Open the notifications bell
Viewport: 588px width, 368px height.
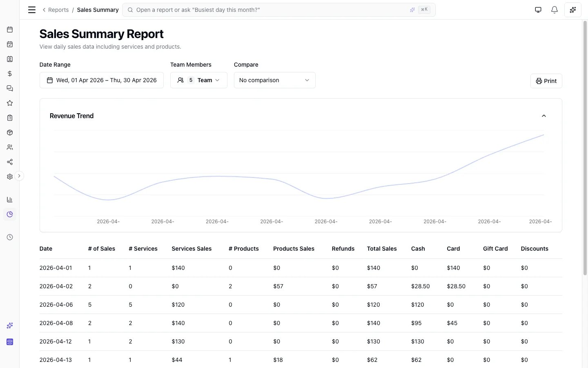tap(555, 10)
